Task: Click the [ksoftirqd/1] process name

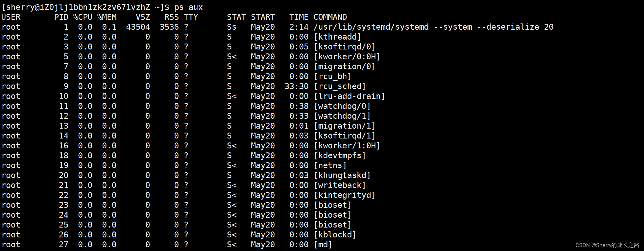Action: pyautogui.click(x=345, y=136)
